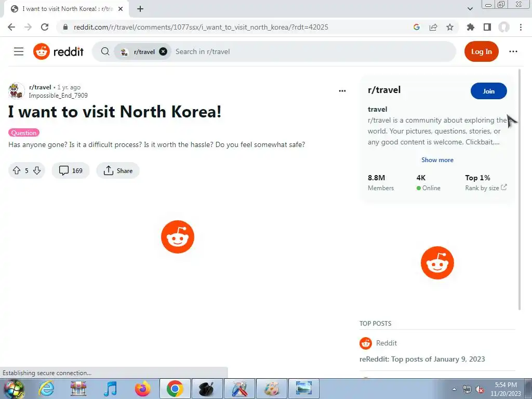Viewport: 532px width, 399px height.
Task: Click the r/travel community avatar
Action: 16,91
